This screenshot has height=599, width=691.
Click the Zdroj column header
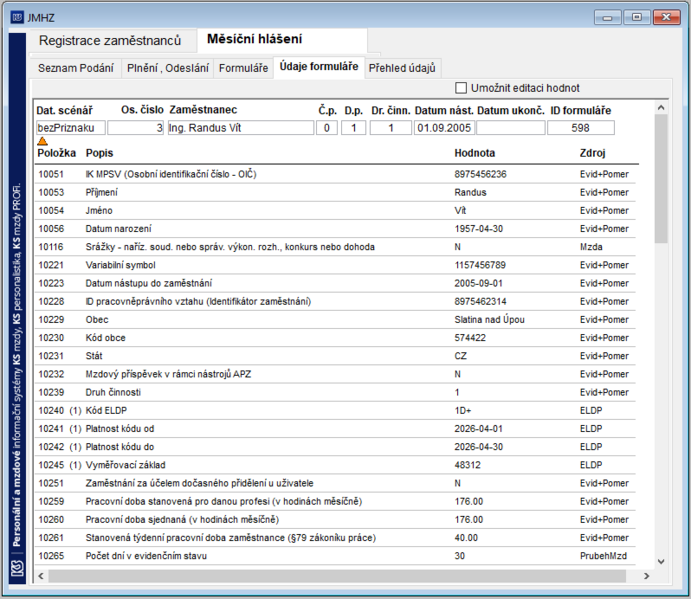(x=592, y=153)
